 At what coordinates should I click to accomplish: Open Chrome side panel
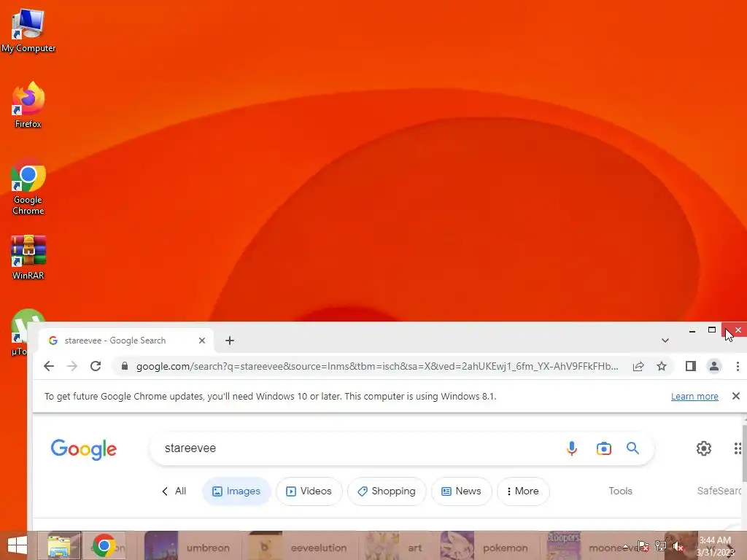point(691,366)
